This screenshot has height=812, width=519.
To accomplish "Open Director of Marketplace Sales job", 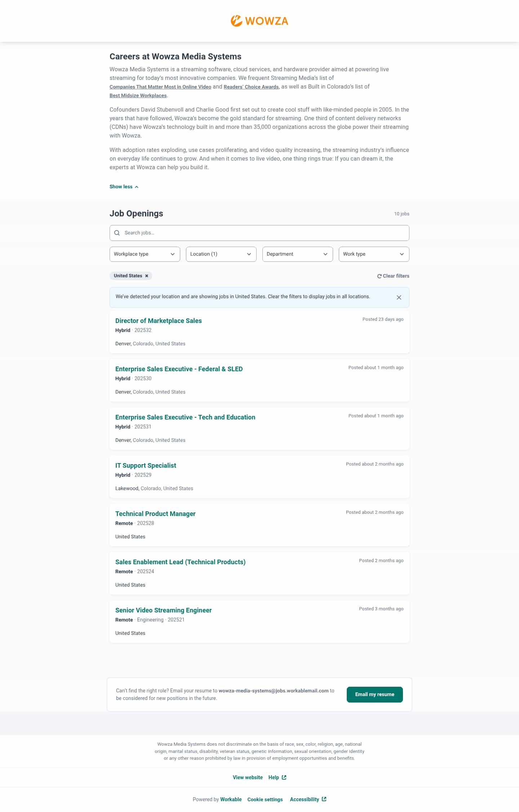I will click(158, 321).
